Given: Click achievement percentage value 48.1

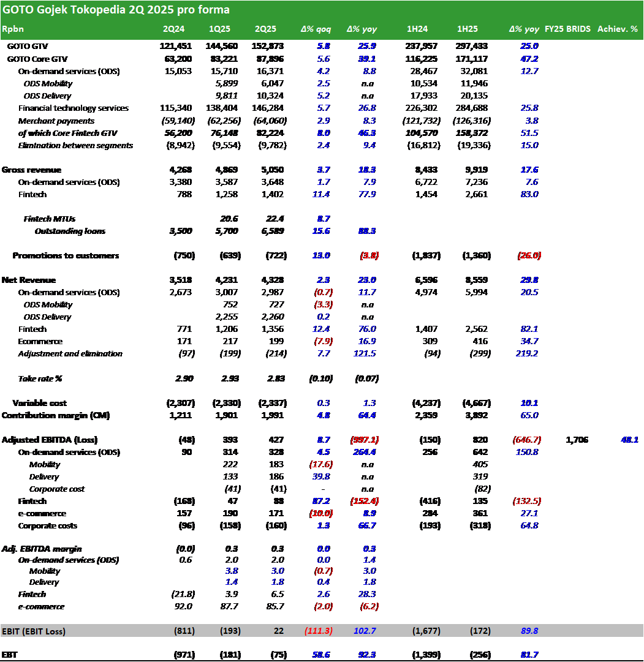Looking at the screenshot, I should tap(630, 440).
